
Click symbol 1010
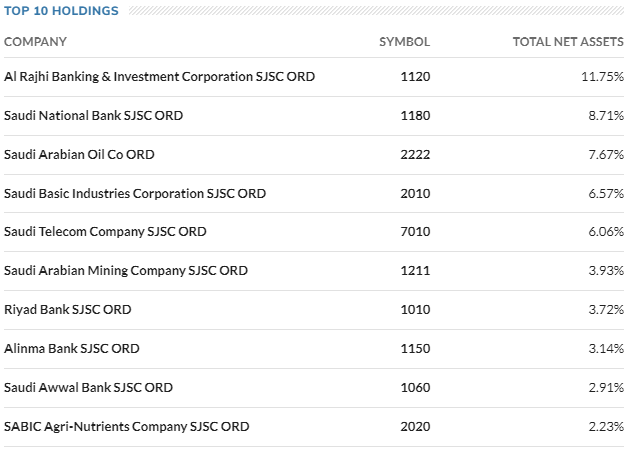point(415,310)
